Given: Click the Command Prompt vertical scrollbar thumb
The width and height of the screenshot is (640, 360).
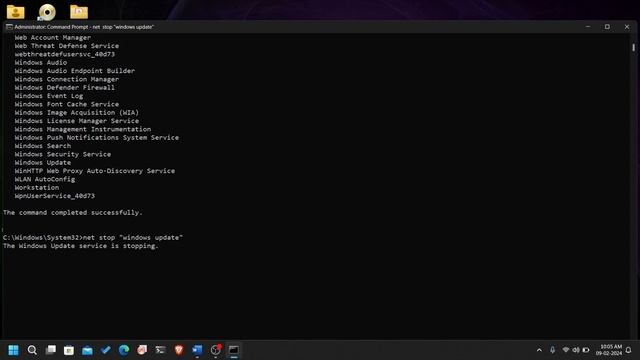Looking at the screenshot, I should (x=633, y=47).
